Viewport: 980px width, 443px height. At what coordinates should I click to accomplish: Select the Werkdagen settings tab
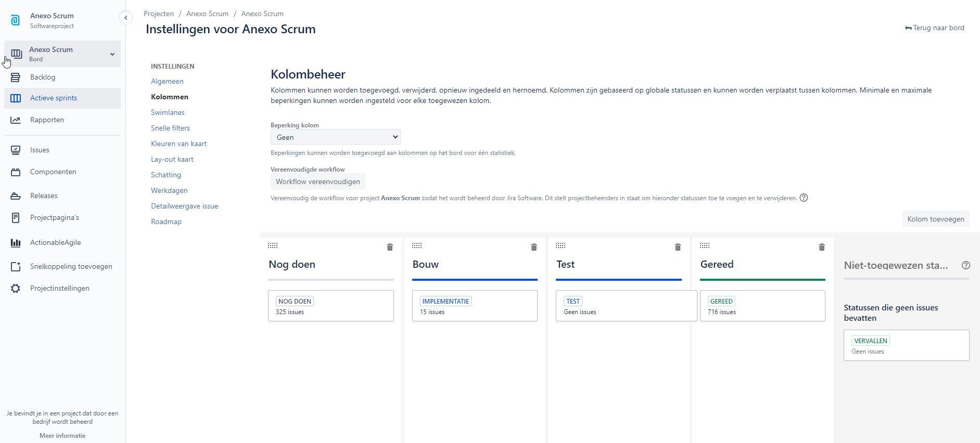(x=169, y=190)
